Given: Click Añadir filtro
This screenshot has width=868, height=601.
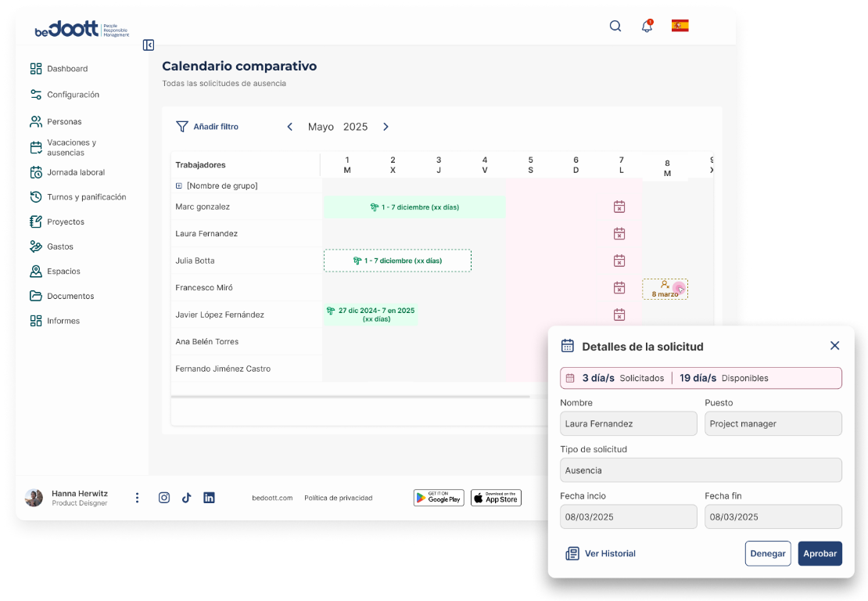Looking at the screenshot, I should tap(207, 127).
